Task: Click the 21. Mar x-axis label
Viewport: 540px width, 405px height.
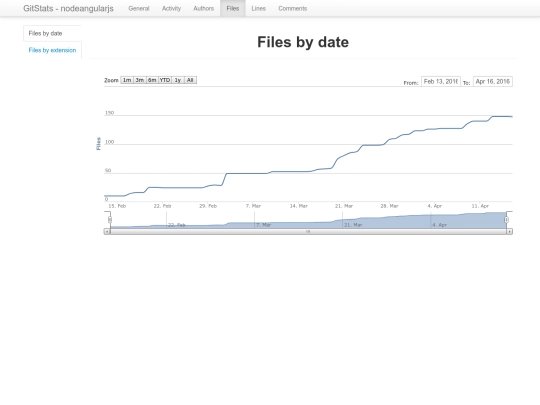Action: (x=344, y=206)
